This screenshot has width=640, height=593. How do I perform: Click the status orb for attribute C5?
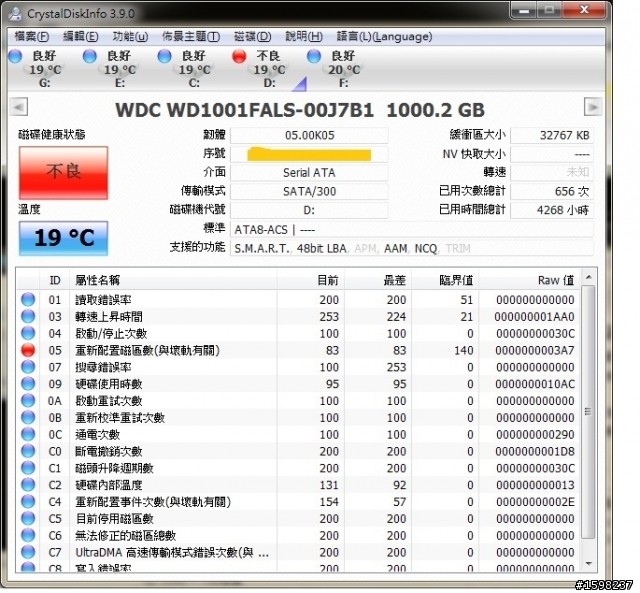point(28,518)
